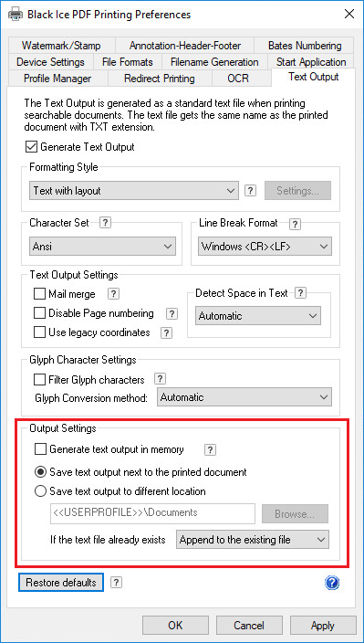
Task: Check Generate text output in memory
Action: (40, 449)
